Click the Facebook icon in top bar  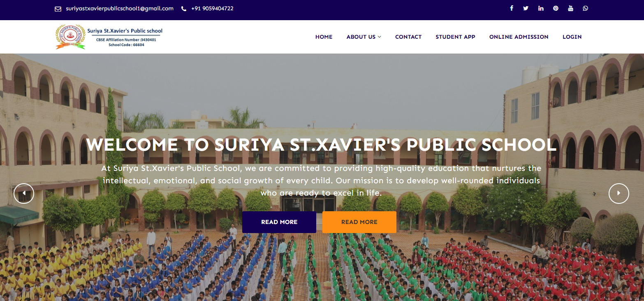pyautogui.click(x=512, y=8)
